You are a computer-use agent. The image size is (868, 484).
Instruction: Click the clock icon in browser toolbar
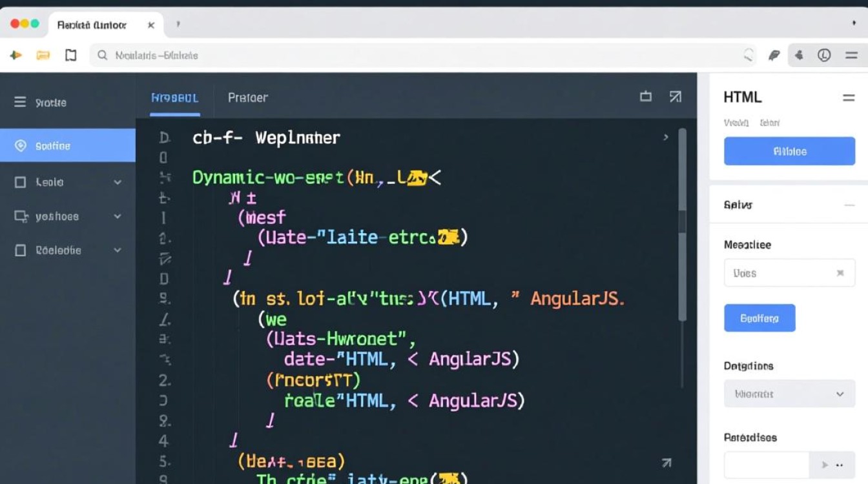point(824,55)
